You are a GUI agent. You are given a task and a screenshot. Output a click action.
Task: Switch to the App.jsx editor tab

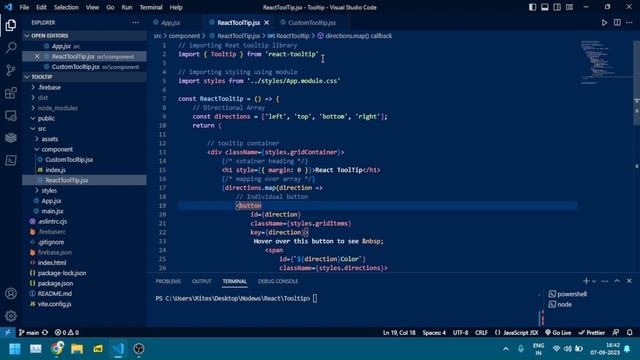[x=170, y=22]
